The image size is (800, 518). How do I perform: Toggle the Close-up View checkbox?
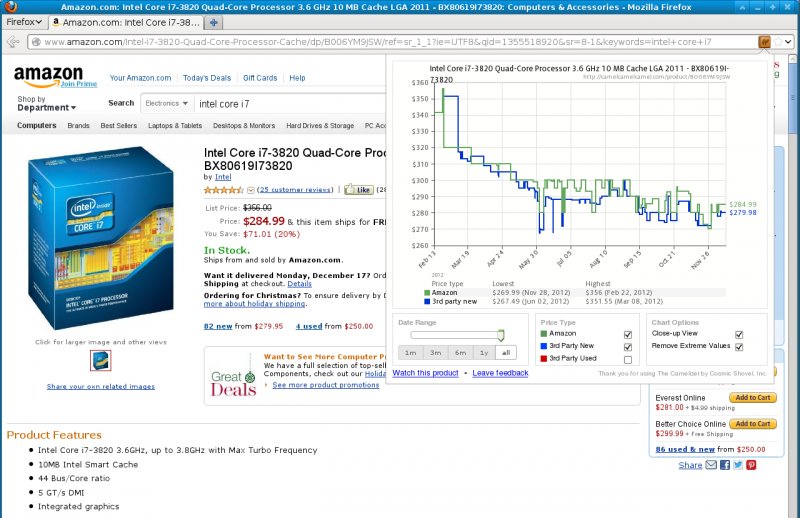click(739, 335)
